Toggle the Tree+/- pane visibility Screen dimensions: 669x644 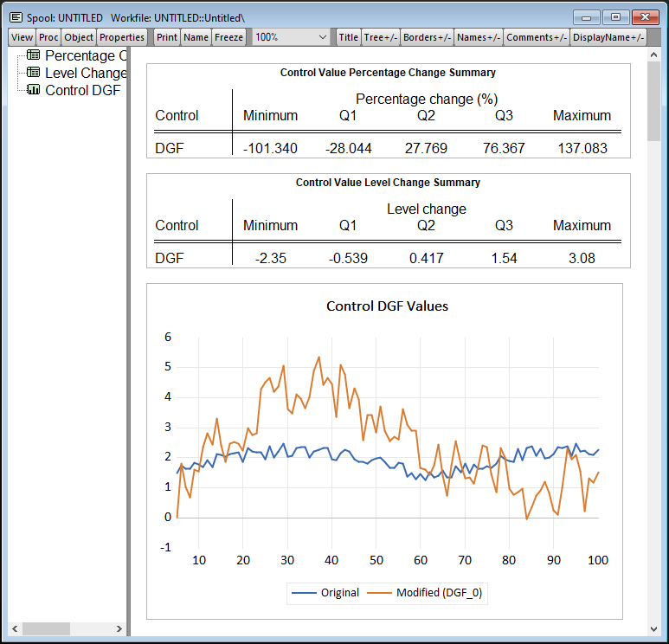[x=380, y=37]
